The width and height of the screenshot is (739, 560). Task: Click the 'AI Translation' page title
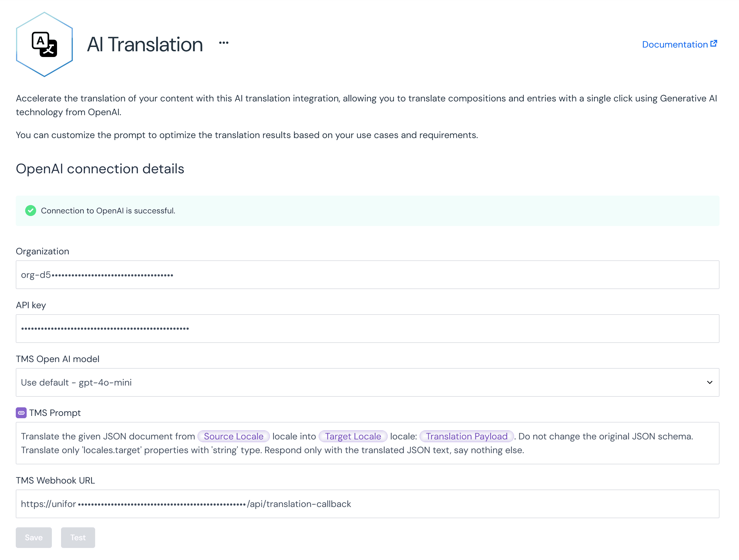(x=145, y=44)
